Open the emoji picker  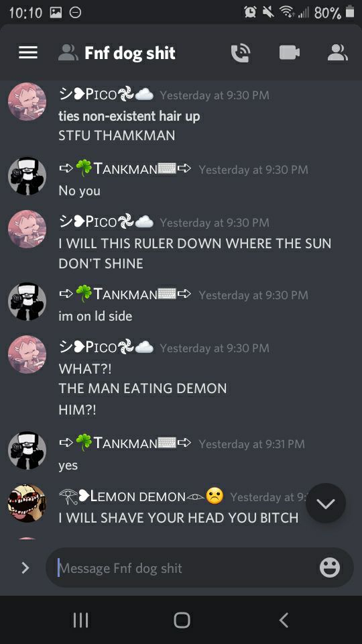(x=330, y=568)
